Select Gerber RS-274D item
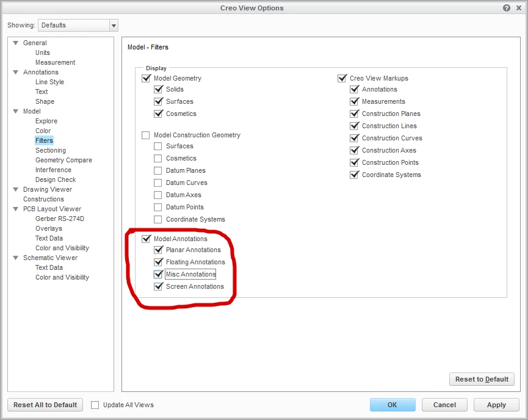The width and height of the screenshot is (528, 420). (60, 219)
